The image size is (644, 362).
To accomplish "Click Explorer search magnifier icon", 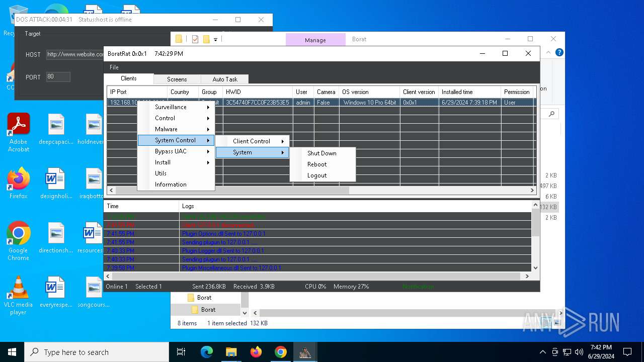I will click(552, 114).
